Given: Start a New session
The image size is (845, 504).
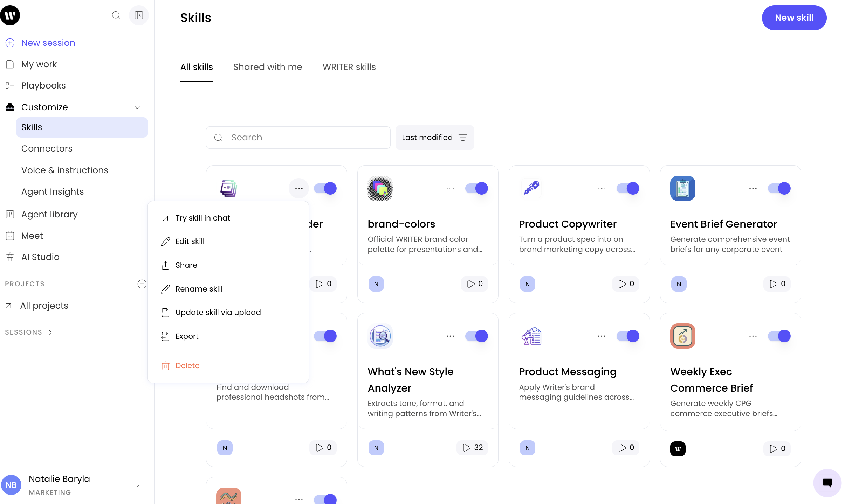Looking at the screenshot, I should click(x=41, y=43).
